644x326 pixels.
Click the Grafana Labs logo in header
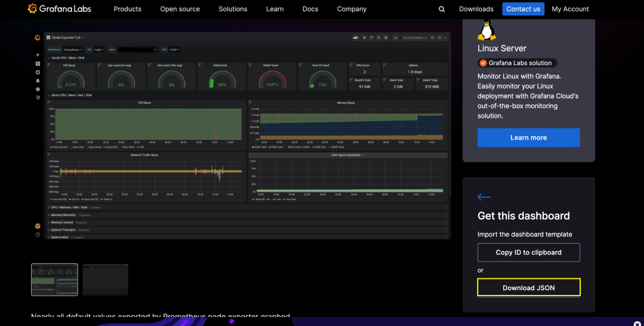point(59,8)
